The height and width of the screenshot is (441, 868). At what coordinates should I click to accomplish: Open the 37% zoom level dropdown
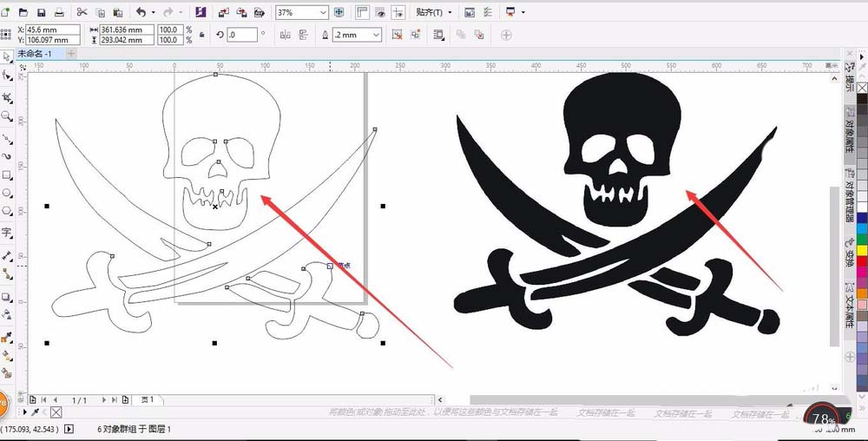click(x=323, y=13)
